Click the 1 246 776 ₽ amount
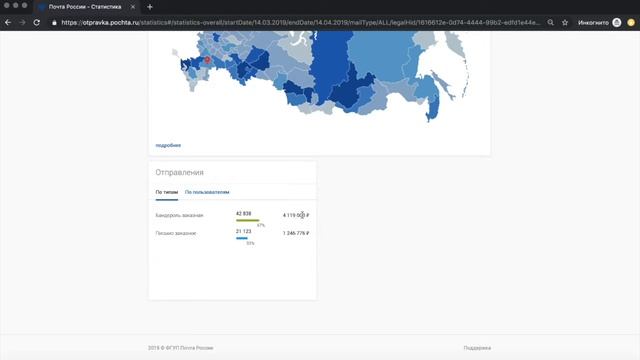This screenshot has height=360, width=640. tap(296, 233)
